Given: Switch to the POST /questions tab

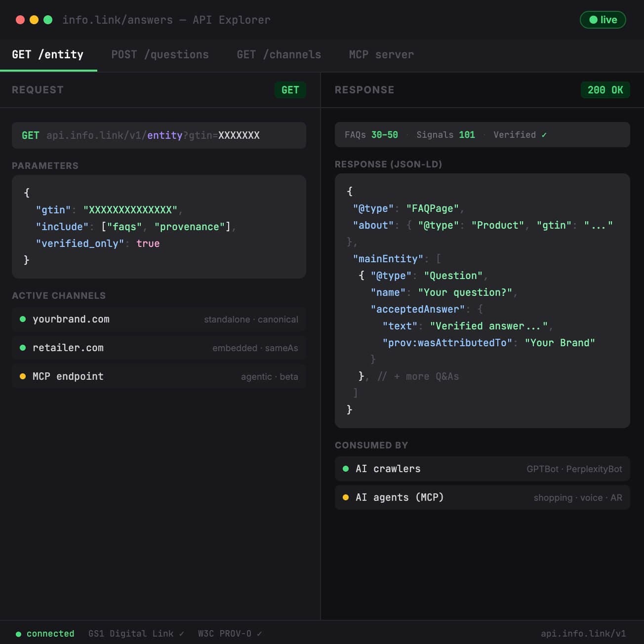Looking at the screenshot, I should click(160, 54).
